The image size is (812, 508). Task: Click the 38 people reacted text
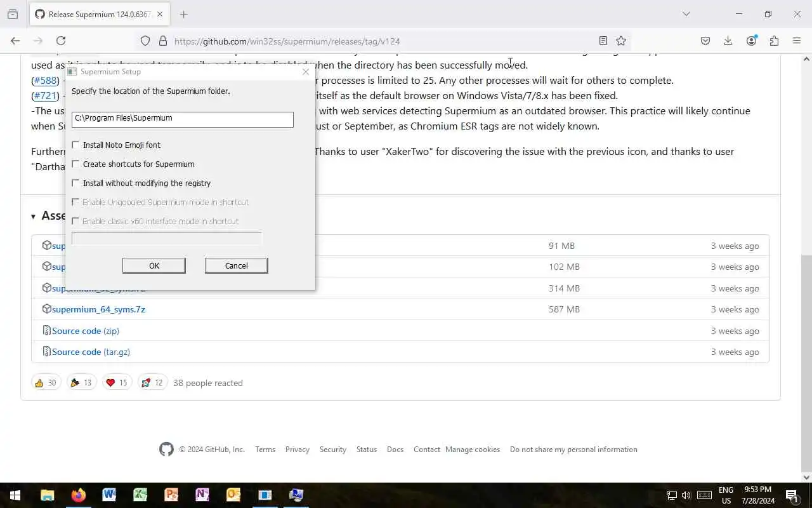pyautogui.click(x=208, y=383)
